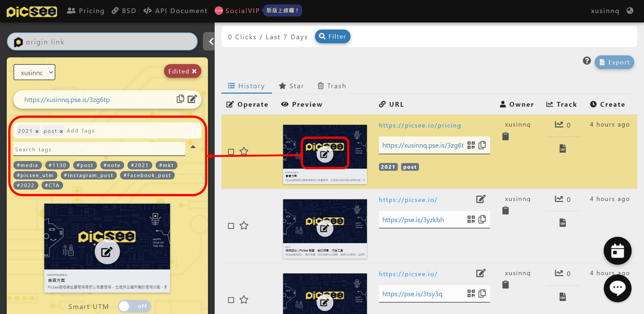Download CSV for the pse.is/3tsy3q row
Screen dimensions: 644x314
pyautogui.click(x=563, y=297)
